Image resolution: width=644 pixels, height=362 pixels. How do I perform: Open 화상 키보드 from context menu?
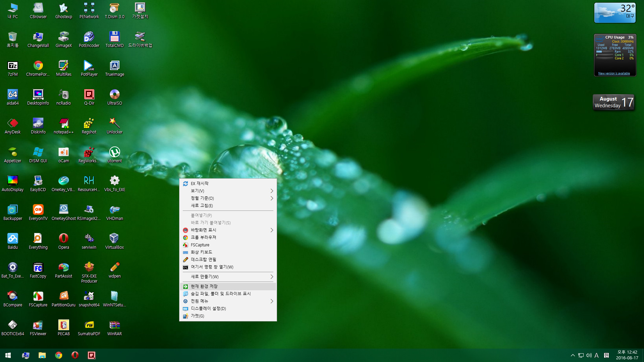(x=228, y=252)
